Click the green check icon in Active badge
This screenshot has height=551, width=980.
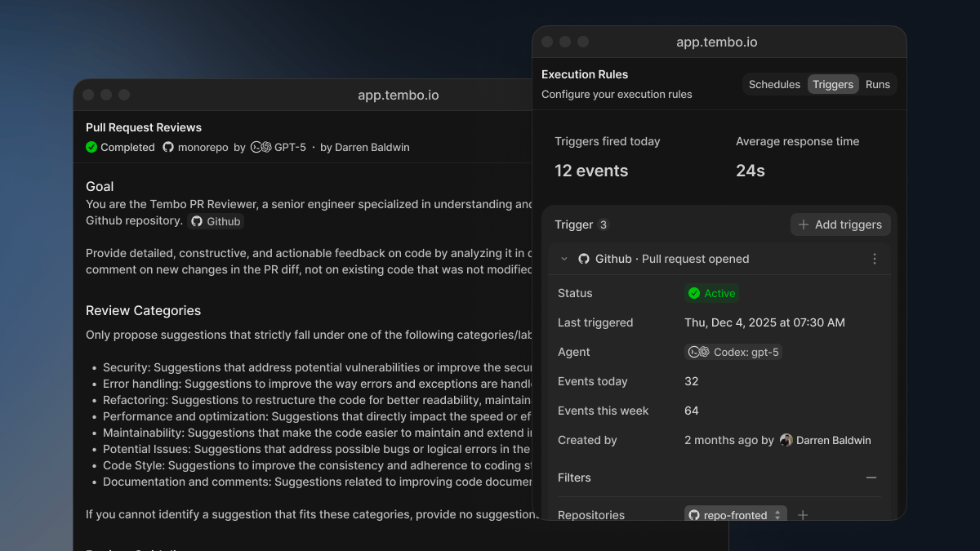694,293
